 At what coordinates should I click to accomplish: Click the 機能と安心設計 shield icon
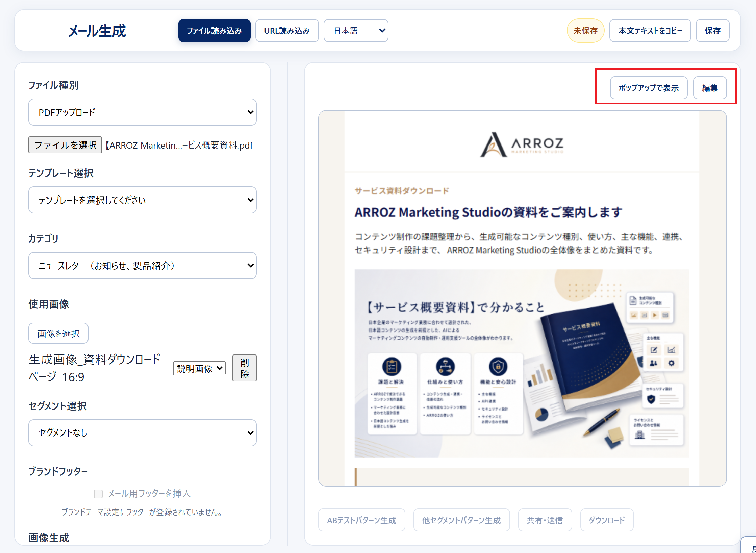498,366
